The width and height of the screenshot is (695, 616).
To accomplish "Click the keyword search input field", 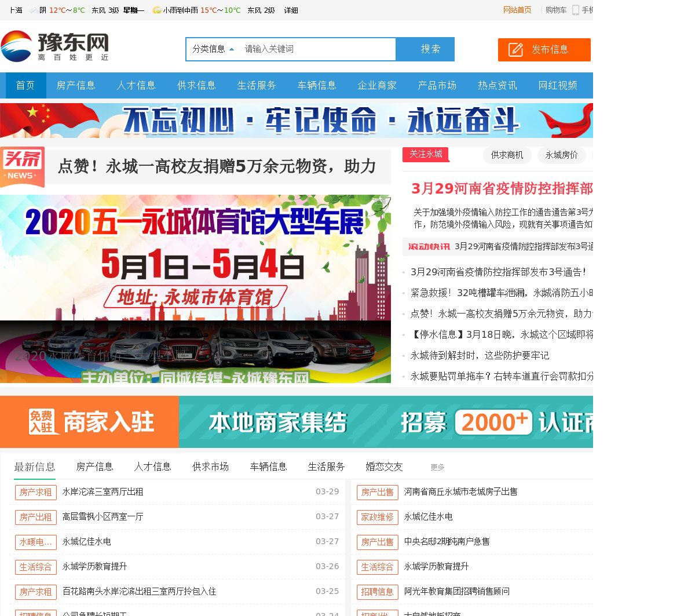I will tap(317, 49).
